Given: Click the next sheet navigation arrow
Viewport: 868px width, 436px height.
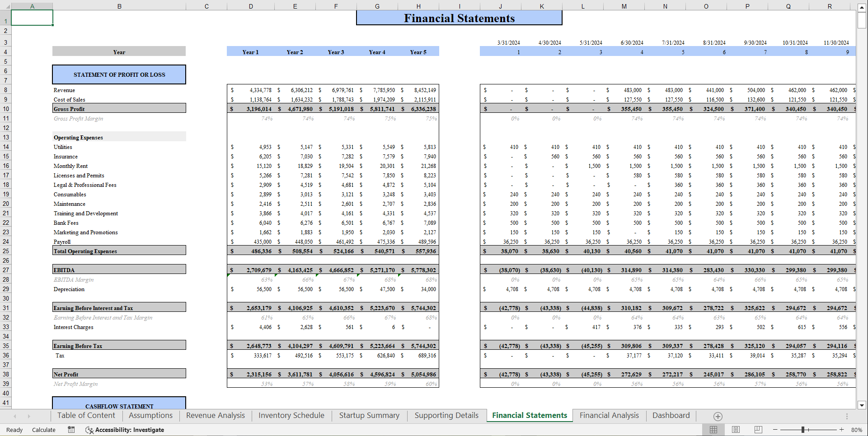Looking at the screenshot, I should click(29, 416).
